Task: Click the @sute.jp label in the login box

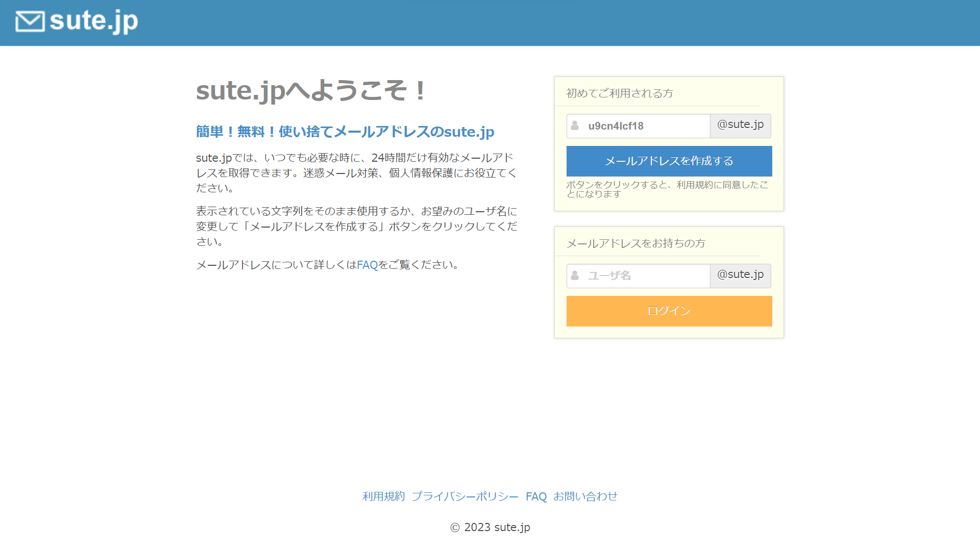Action: [x=740, y=275]
